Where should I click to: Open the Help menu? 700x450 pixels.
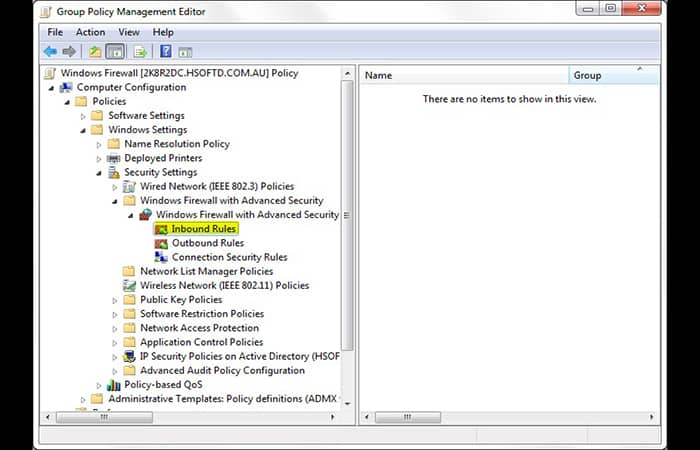(x=163, y=33)
